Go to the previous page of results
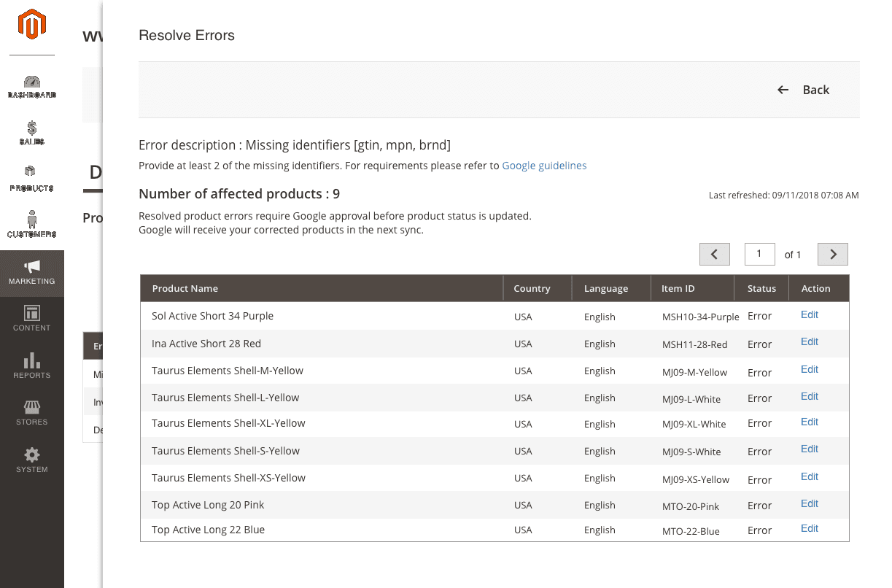The width and height of the screenshot is (892, 588). [714, 254]
